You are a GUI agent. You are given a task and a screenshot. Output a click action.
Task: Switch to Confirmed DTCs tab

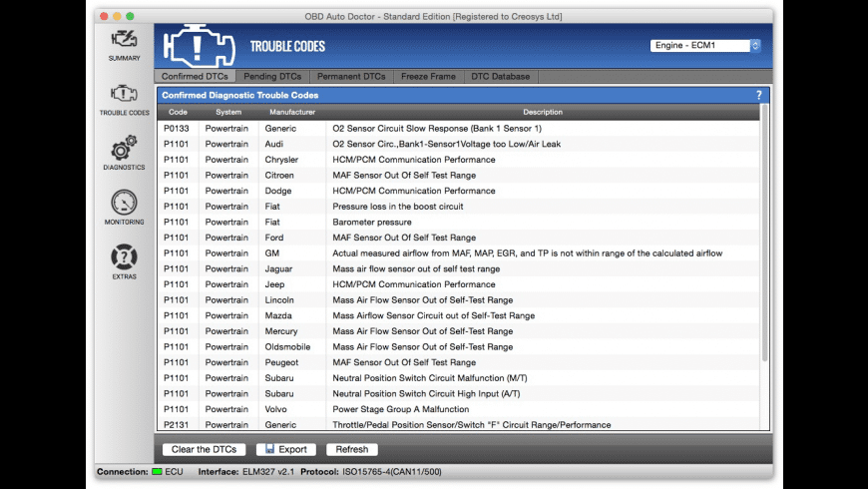click(195, 77)
